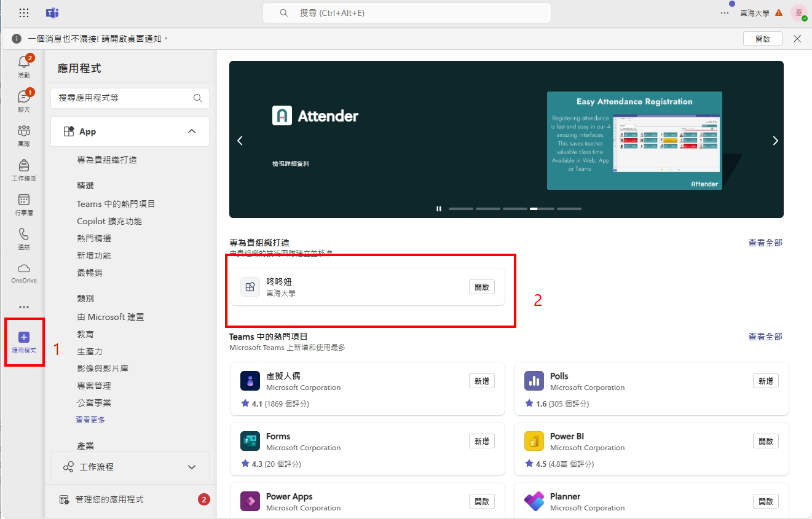
Task: Collapse the App section chevron
Action: [x=192, y=131]
